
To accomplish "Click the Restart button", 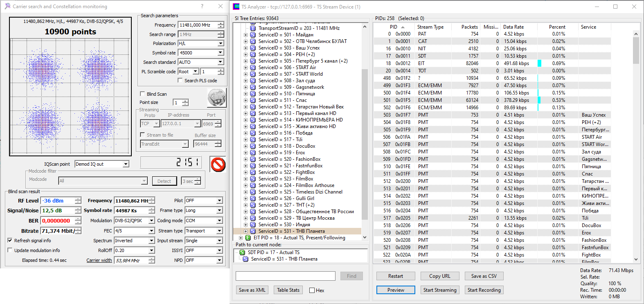I will tap(396, 276).
